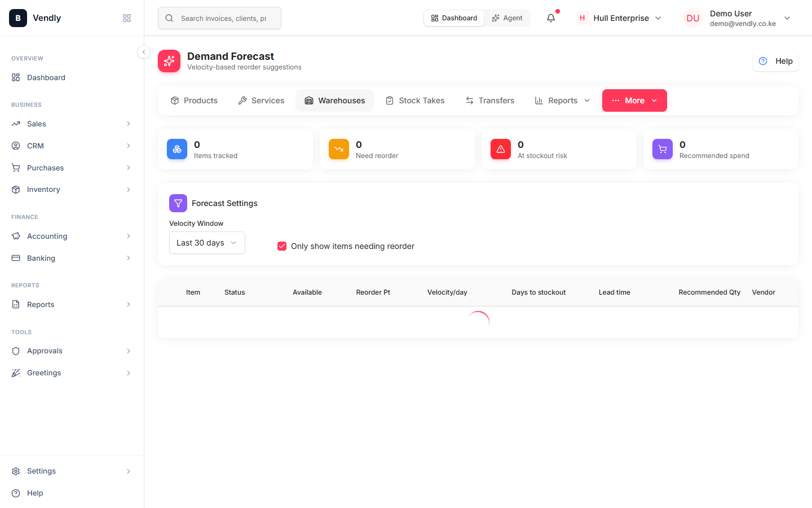
Task: Switch to Agent mode
Action: [507, 18]
